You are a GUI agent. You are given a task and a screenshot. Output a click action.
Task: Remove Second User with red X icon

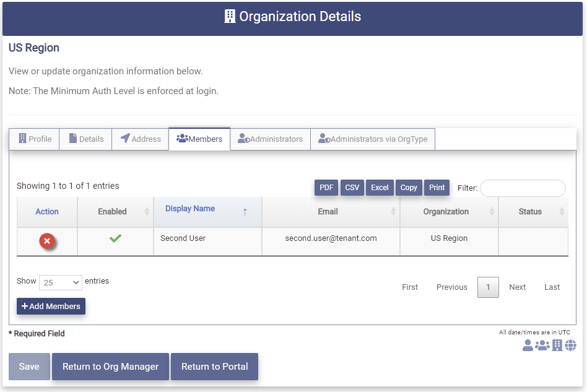[47, 241]
